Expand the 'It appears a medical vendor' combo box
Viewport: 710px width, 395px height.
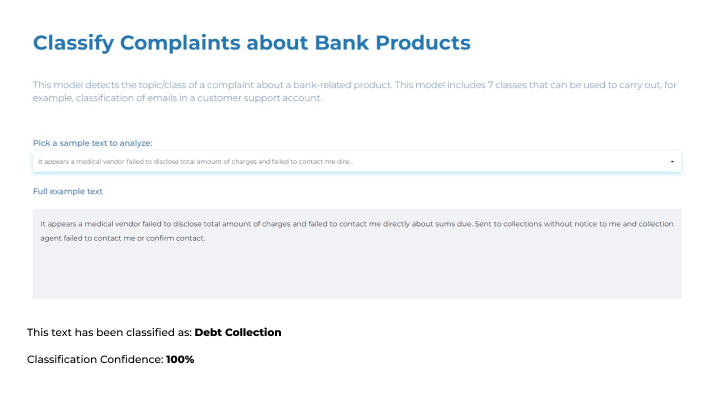357,162
